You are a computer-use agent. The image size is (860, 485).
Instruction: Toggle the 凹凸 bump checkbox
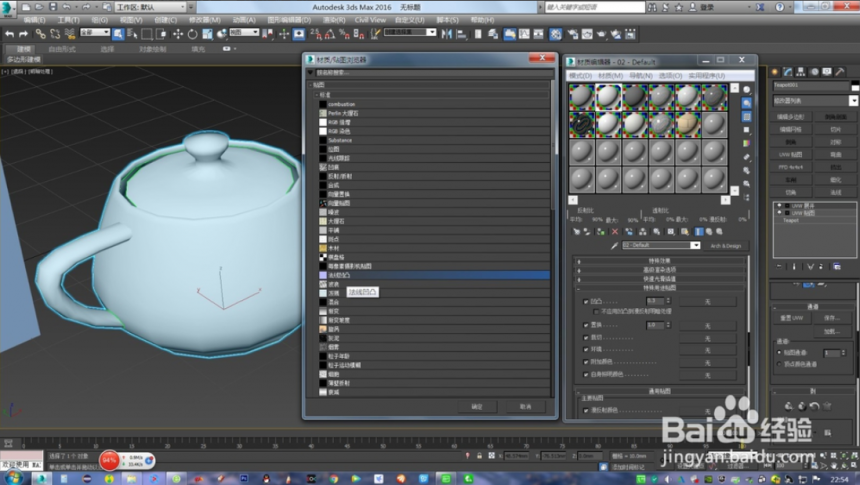[x=585, y=301]
